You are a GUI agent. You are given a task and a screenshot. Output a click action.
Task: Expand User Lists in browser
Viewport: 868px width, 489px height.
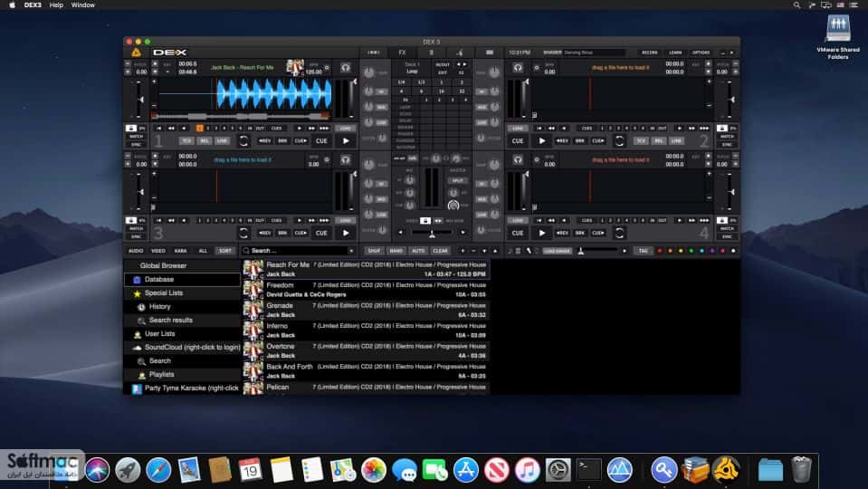(x=183, y=334)
